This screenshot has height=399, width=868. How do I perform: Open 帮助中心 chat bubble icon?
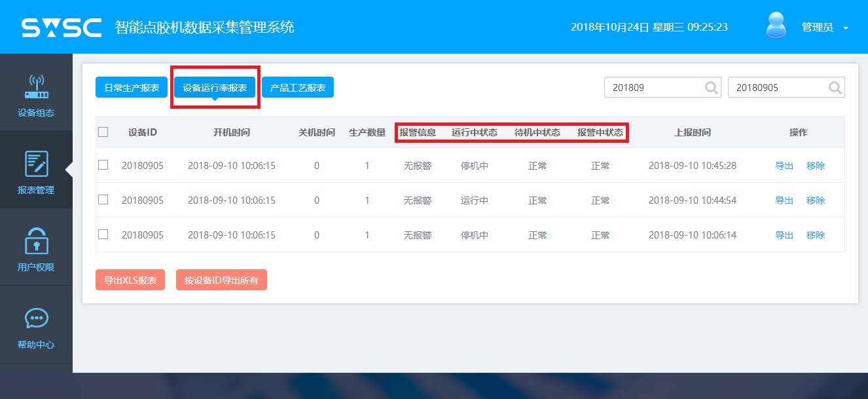point(36,319)
